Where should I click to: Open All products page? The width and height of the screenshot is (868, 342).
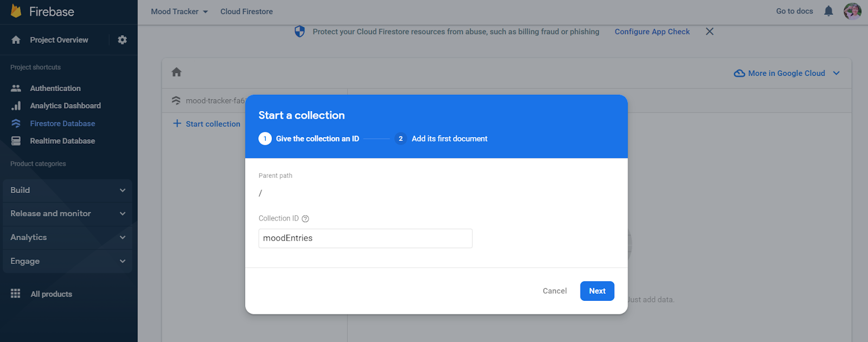(51, 293)
